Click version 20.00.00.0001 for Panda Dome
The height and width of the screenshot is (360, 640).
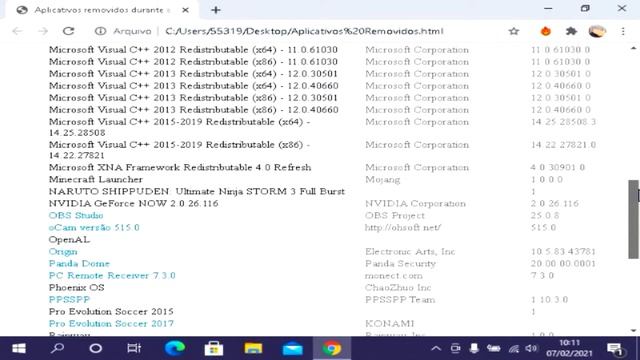point(563,264)
